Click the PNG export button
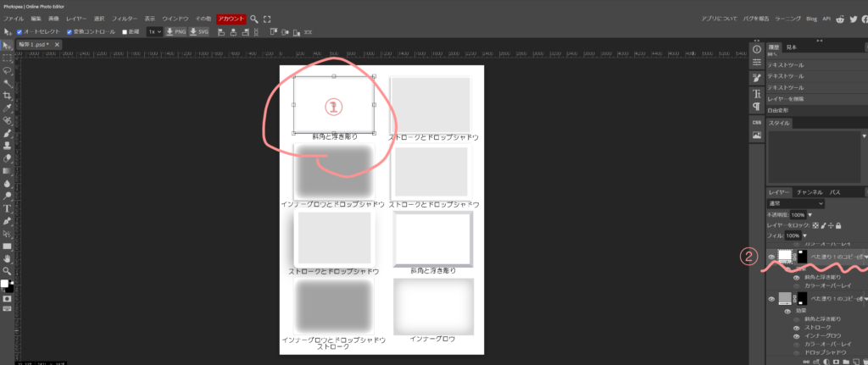Image resolution: width=868 pixels, height=365 pixels. click(175, 32)
